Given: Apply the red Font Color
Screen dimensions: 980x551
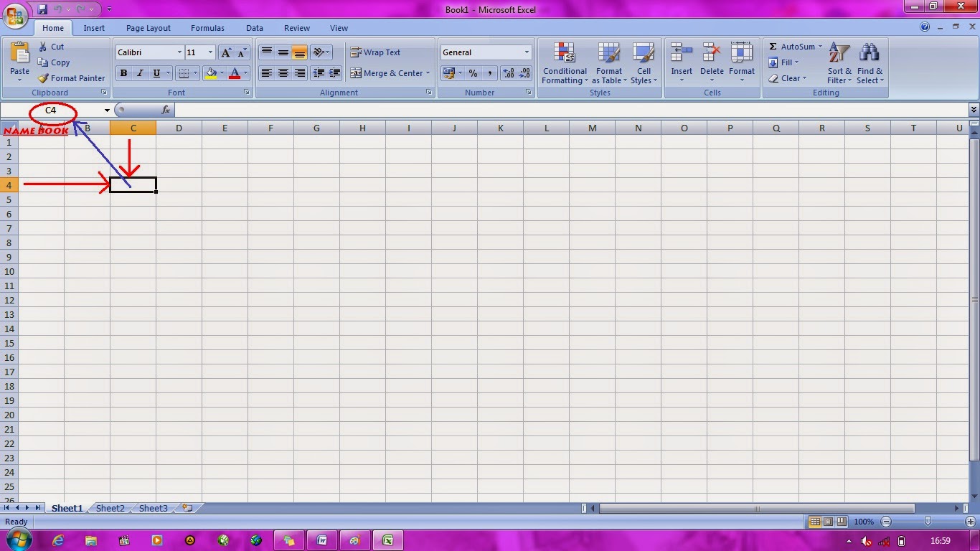Looking at the screenshot, I should pos(234,73).
